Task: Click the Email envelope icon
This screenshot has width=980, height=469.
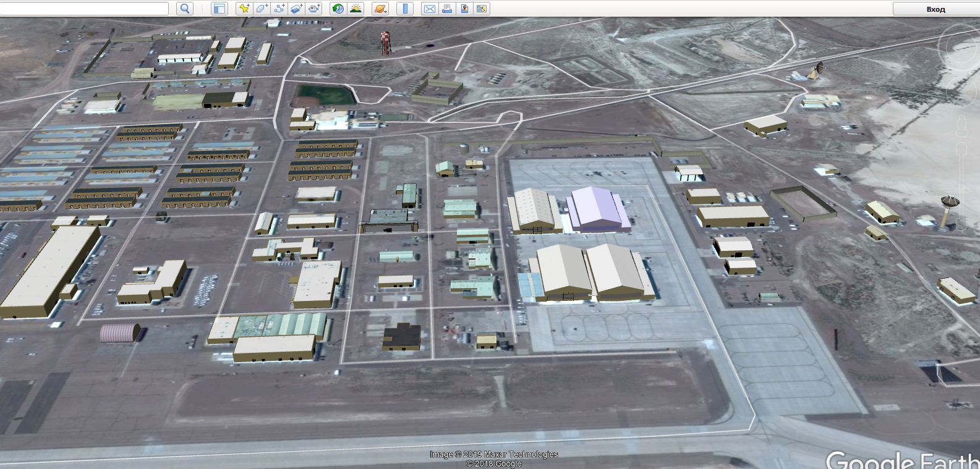Action: (429, 9)
